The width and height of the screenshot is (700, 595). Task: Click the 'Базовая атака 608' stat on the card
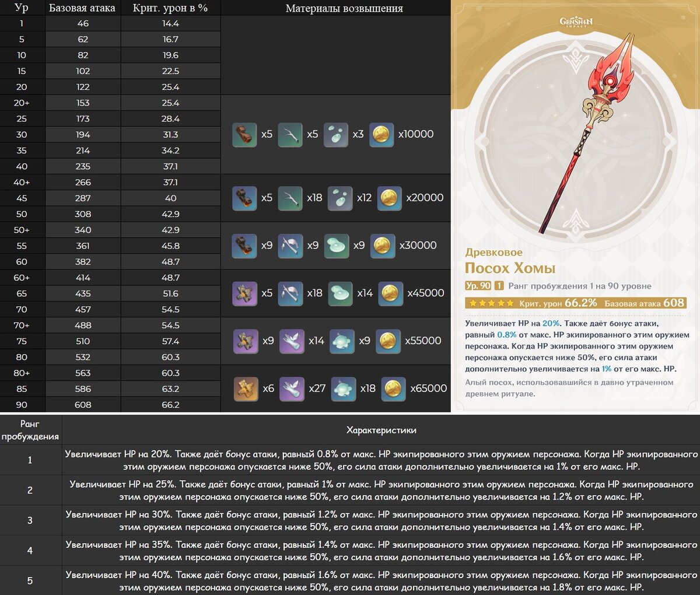pos(645,303)
